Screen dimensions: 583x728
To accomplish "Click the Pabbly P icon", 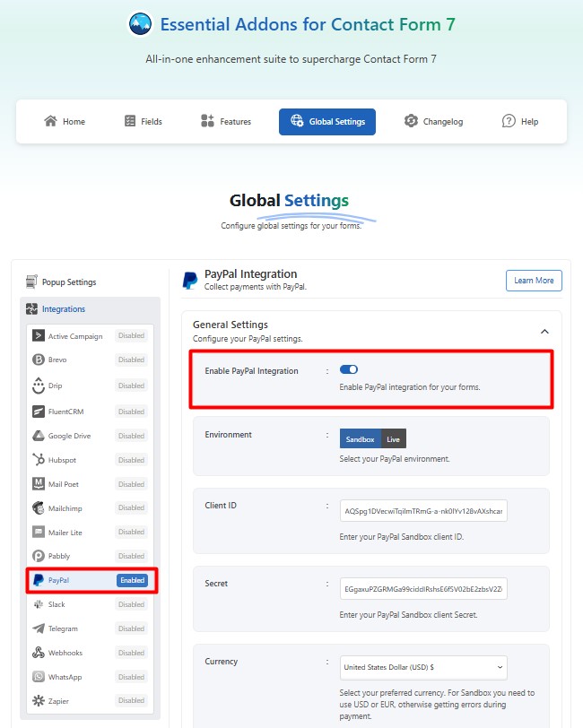I will tap(39, 556).
